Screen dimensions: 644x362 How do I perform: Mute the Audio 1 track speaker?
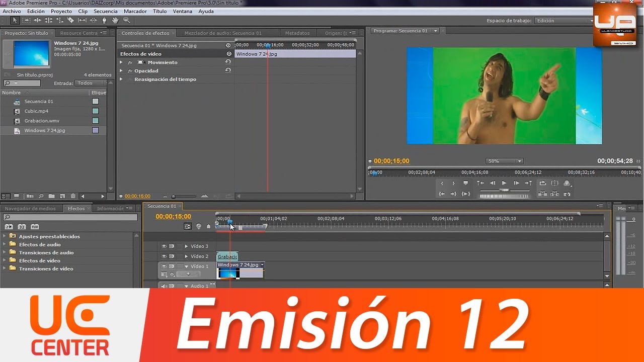(164, 286)
